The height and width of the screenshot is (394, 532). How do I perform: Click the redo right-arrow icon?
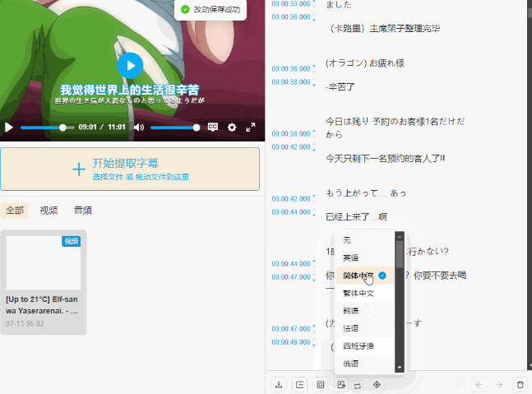pos(499,384)
